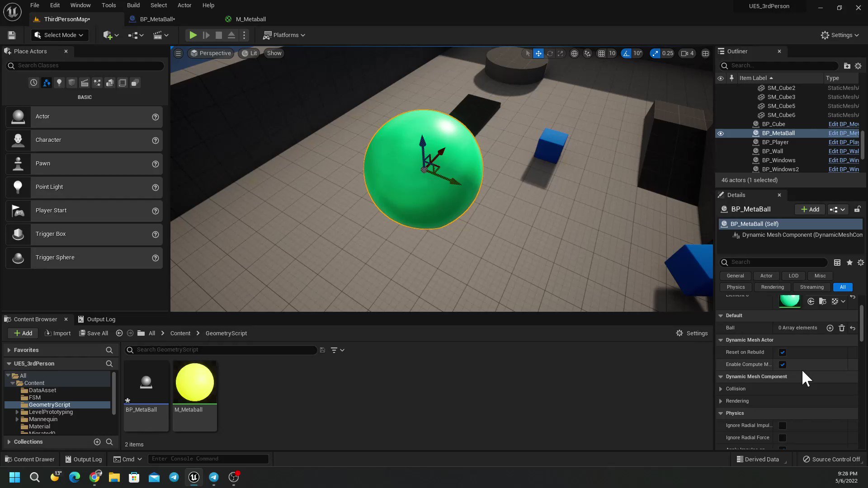Collapse the Physics section in Details
868x488 pixels.
(x=721, y=413)
